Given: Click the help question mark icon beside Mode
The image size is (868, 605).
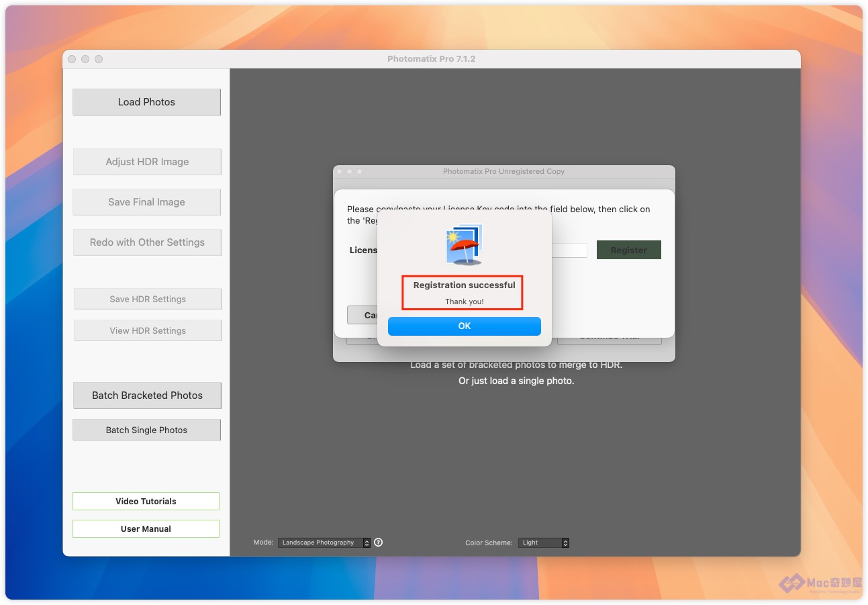Looking at the screenshot, I should [x=379, y=543].
